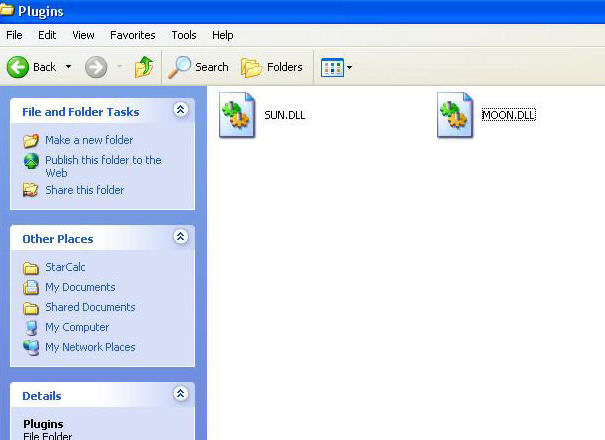Viewport: 605px width, 440px height.
Task: Open the Favorites menu
Action: coord(133,35)
